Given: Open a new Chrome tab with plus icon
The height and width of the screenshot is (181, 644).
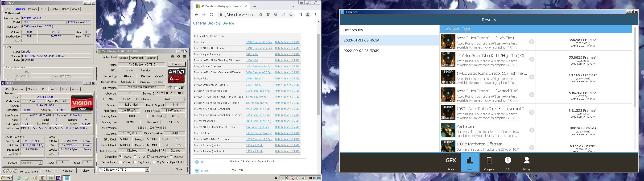Looking at the screenshot, I should click(x=255, y=6).
